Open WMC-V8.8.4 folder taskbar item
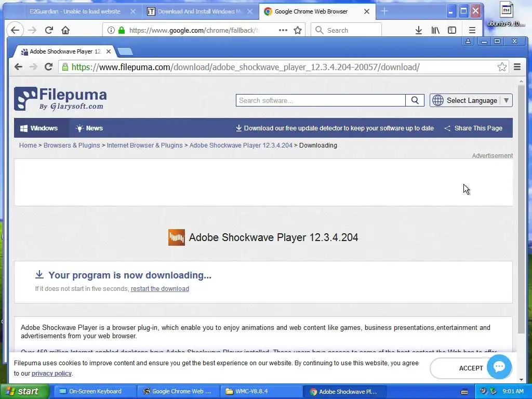This screenshot has width=532, height=399. (261, 391)
